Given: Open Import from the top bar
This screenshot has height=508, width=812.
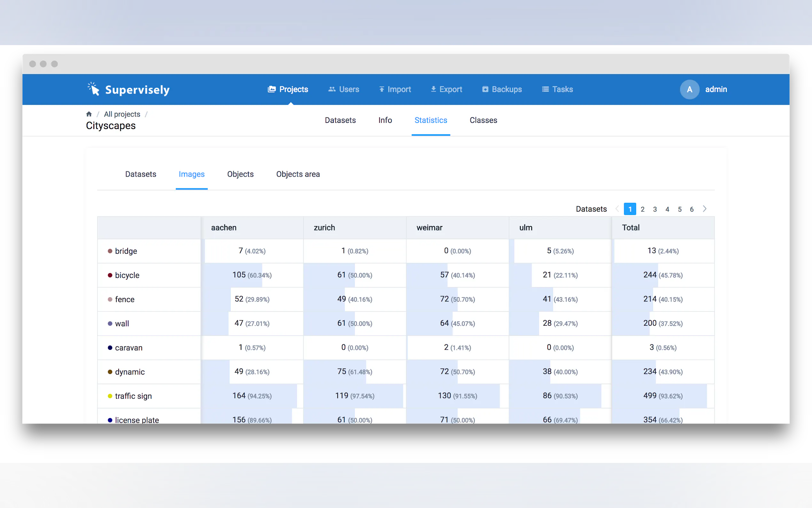Looking at the screenshot, I should [x=395, y=89].
